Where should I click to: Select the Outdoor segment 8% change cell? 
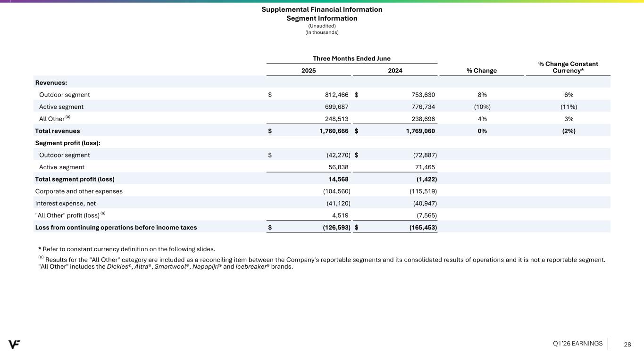point(482,95)
